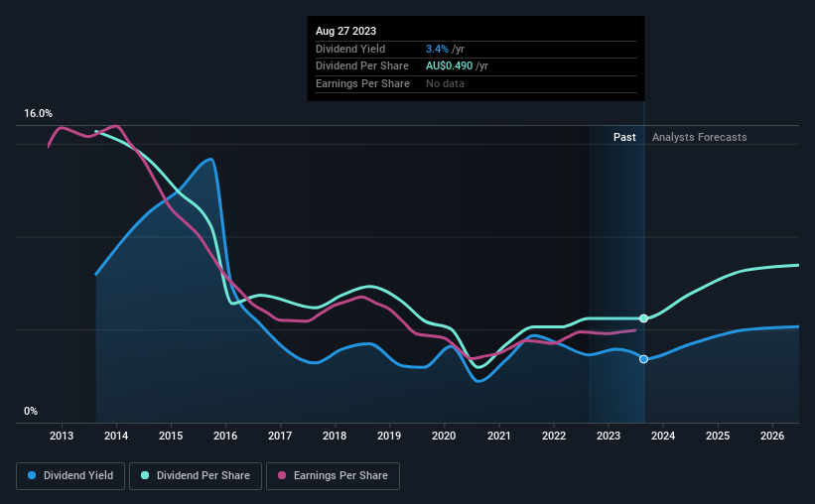Toggle the Dividend Yield legend button
Image resolution: width=815 pixels, height=504 pixels.
click(70, 476)
